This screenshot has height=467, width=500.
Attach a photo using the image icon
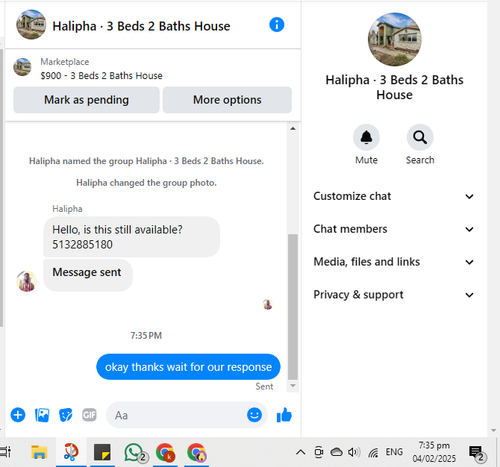click(x=42, y=415)
